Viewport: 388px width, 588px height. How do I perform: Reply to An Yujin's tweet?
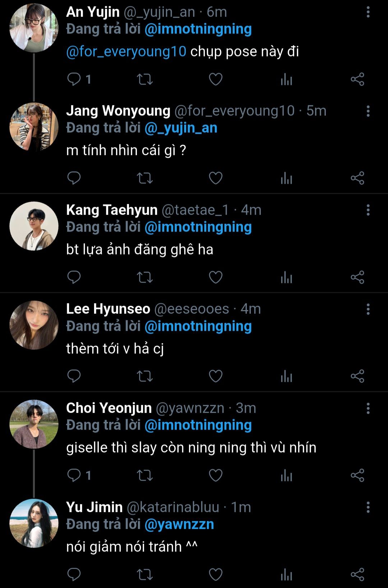coord(74,79)
